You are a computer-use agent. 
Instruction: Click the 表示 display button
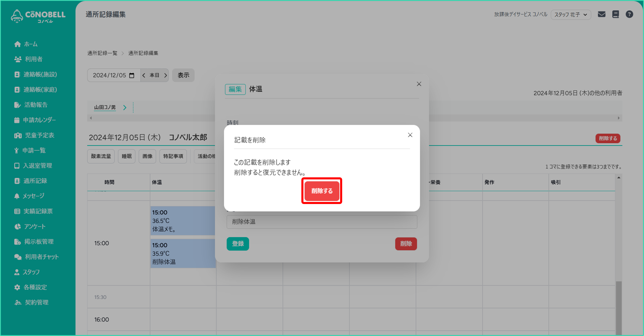183,75
